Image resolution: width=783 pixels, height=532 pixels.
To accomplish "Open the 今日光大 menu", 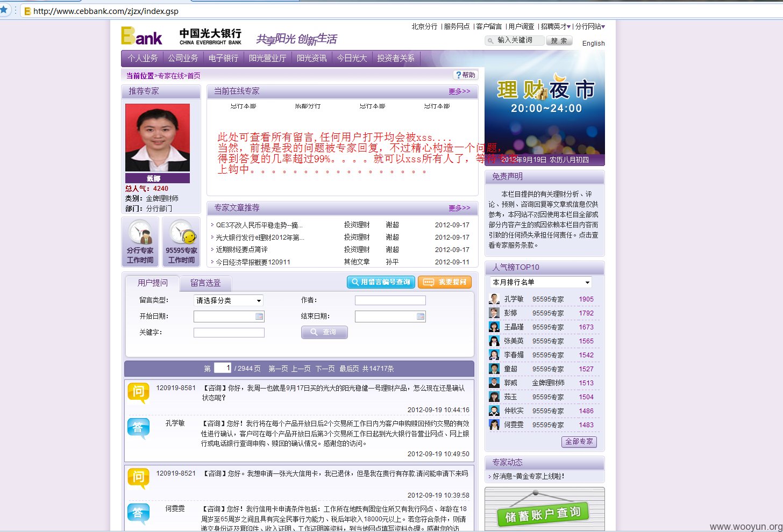I will pyautogui.click(x=352, y=58).
